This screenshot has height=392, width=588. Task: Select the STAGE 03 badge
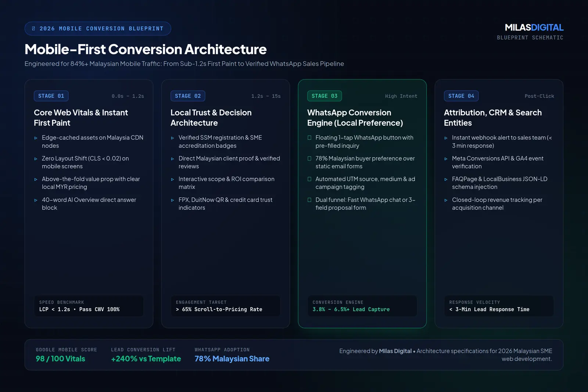[x=325, y=96]
